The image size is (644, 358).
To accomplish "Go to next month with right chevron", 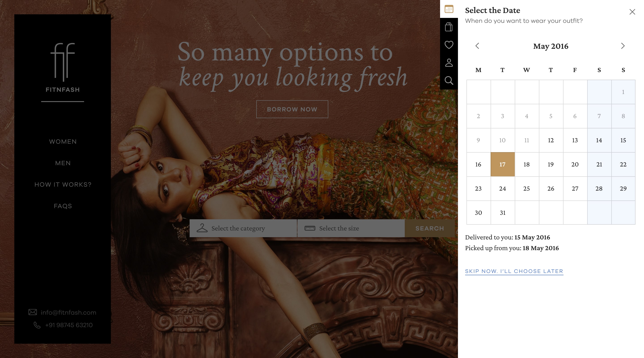I will [x=622, y=46].
